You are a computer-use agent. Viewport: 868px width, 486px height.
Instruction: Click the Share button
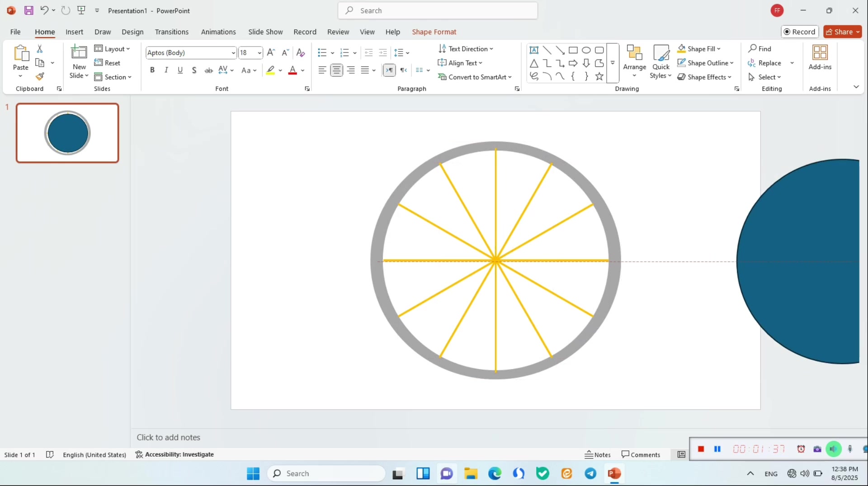pyautogui.click(x=842, y=32)
